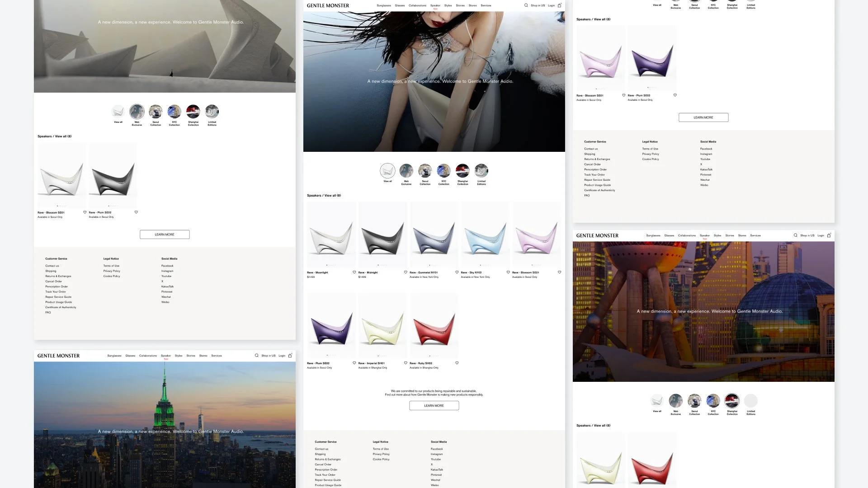Select NYC Collection filter circle under woman photo
The image size is (868, 488).
443,171
